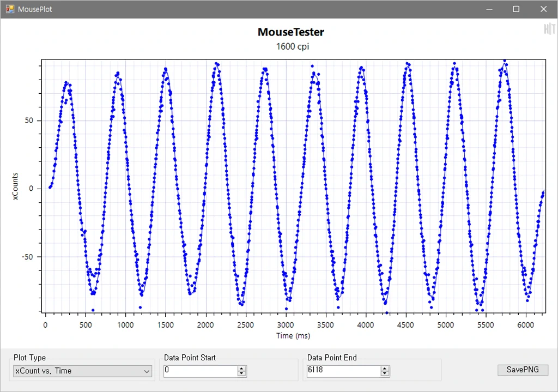Click the 6000 tick label on time axis
Image resolution: width=558 pixels, height=392 pixels.
tap(526, 325)
